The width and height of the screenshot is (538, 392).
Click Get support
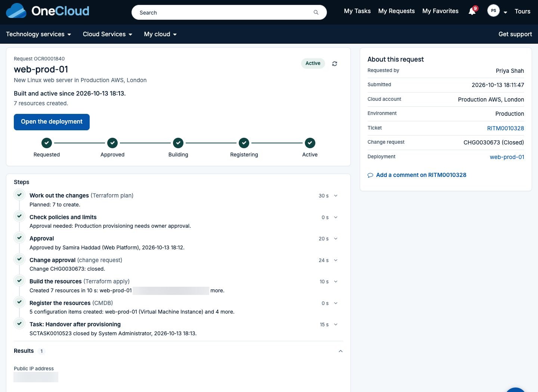pos(515,34)
